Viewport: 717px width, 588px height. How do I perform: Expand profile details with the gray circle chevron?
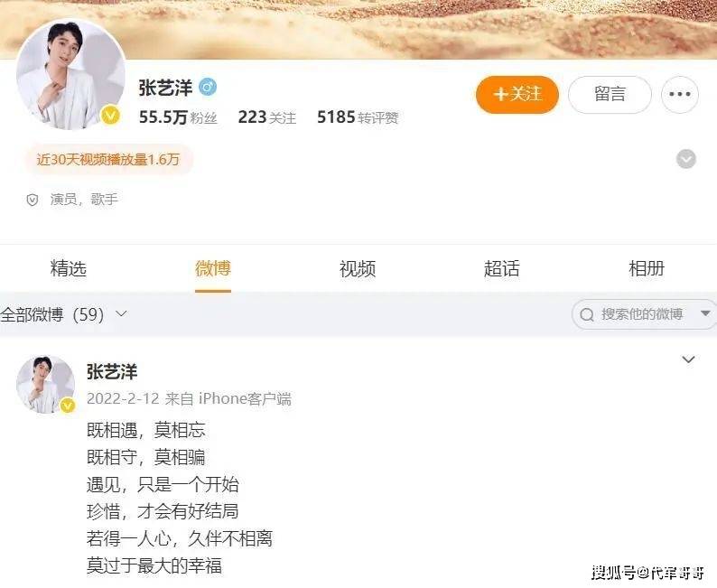pos(686,159)
